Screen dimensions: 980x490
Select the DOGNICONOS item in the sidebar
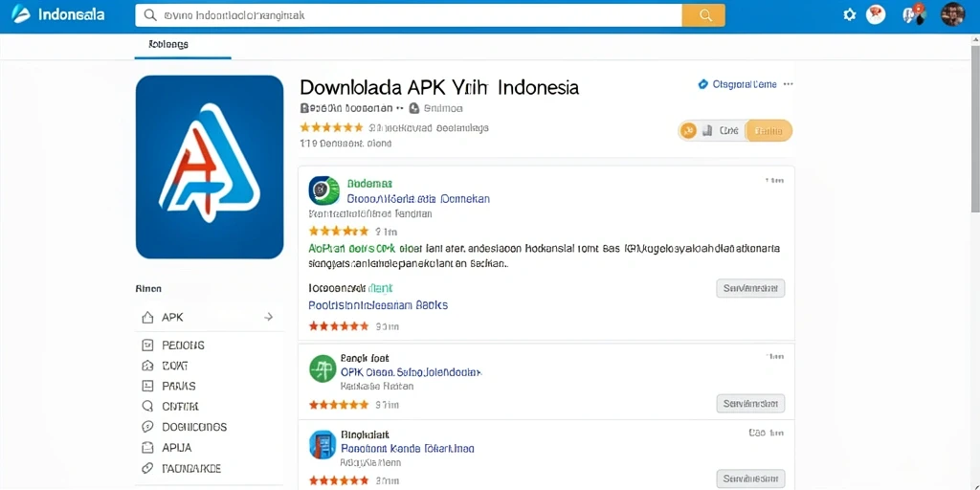[185, 427]
